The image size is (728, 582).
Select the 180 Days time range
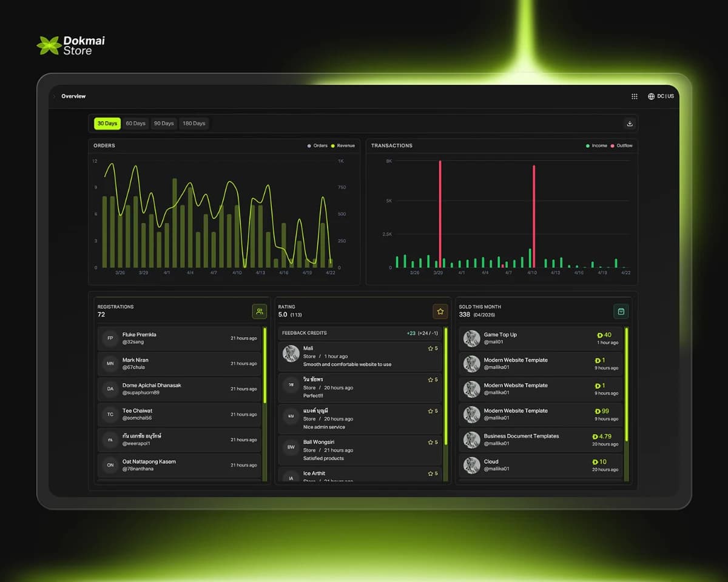194,123
